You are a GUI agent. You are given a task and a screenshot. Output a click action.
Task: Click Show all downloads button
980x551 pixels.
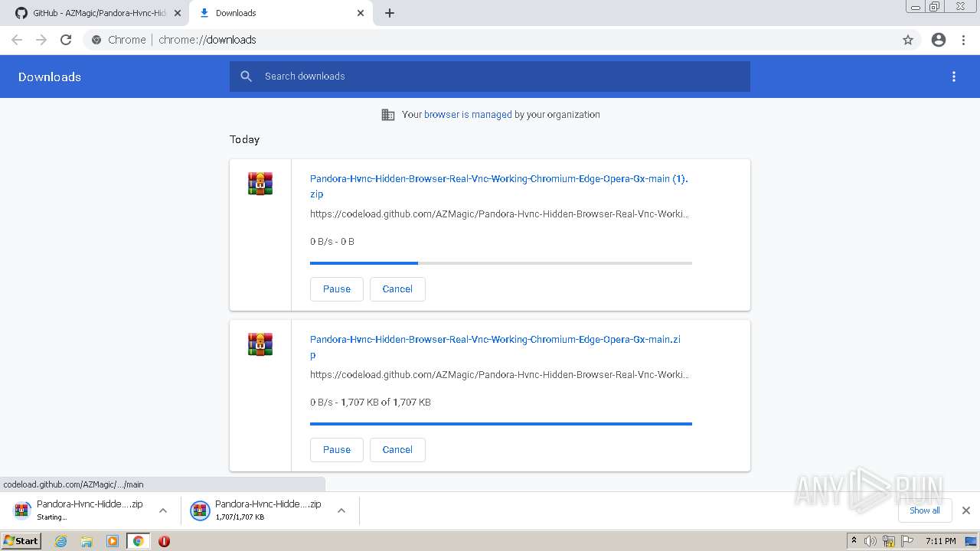(924, 510)
